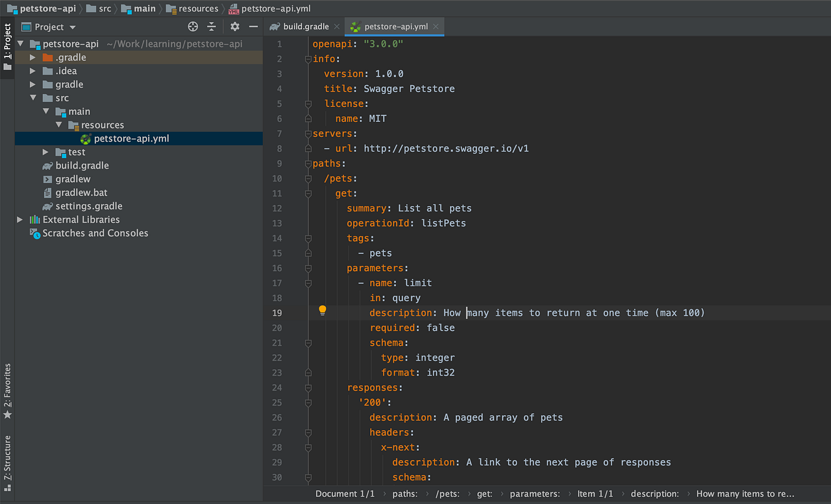Open the Favorites tool window tab
This screenshot has height=504, width=831.
tap(8, 389)
